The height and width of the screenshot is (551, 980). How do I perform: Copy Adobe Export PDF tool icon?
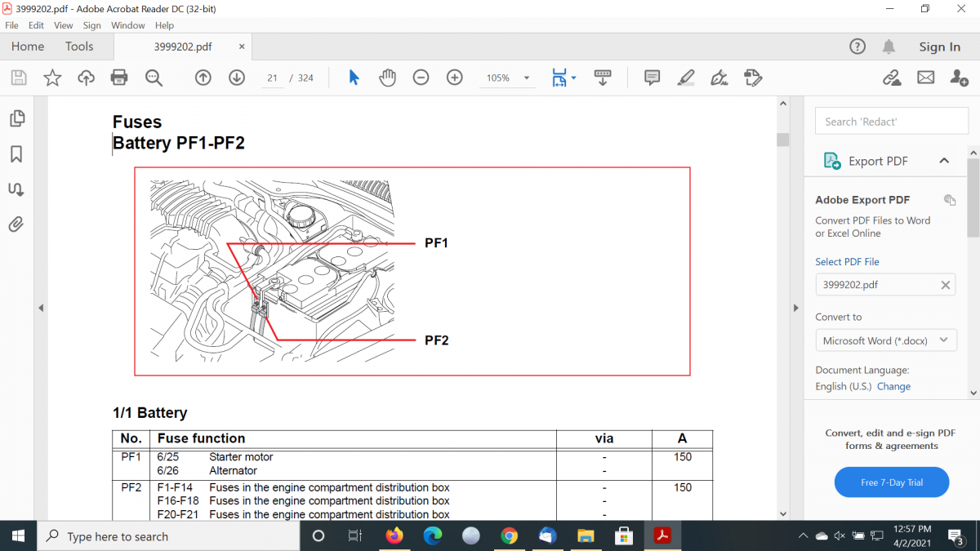pyautogui.click(x=950, y=200)
